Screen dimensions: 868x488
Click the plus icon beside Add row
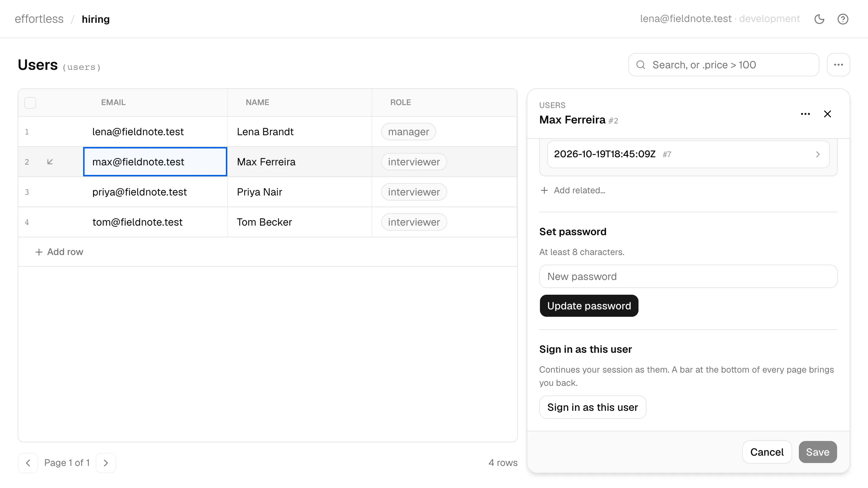point(39,252)
